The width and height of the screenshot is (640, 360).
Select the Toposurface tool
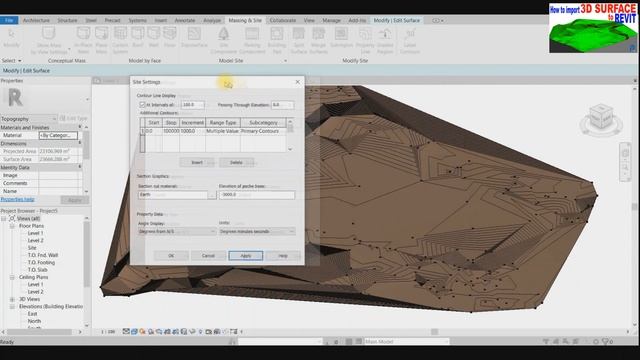[194, 33]
